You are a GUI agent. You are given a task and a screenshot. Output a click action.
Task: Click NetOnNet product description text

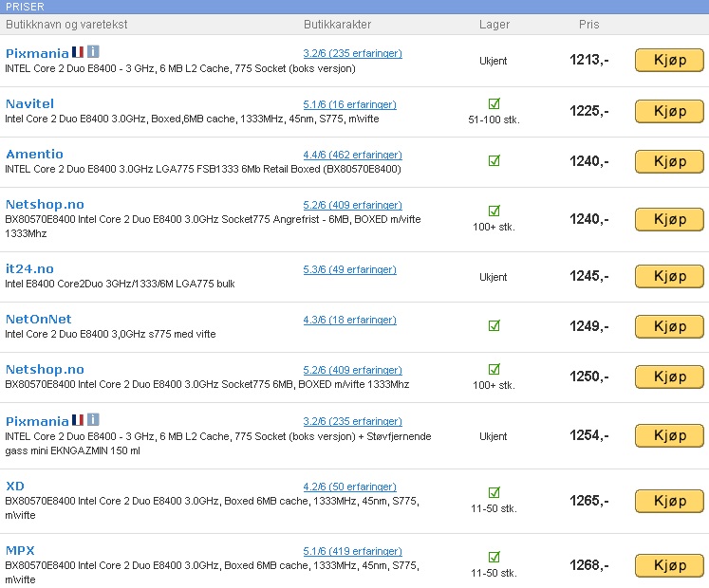pos(110,334)
